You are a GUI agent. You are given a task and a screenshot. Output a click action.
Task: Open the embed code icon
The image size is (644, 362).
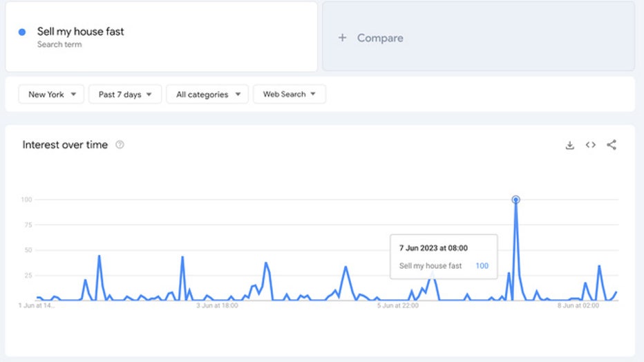pos(590,145)
